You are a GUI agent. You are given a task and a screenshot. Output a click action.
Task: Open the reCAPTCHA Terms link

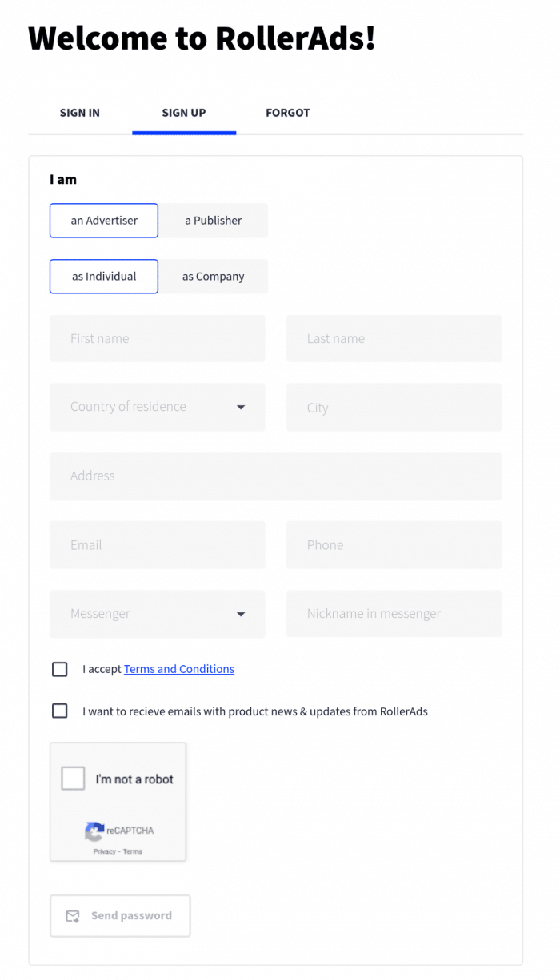(x=132, y=851)
